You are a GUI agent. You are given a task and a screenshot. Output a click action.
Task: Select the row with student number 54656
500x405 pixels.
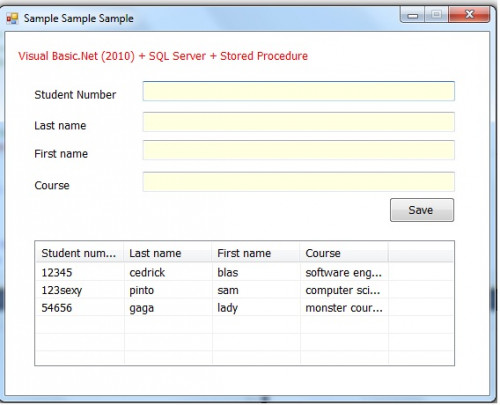(244, 308)
